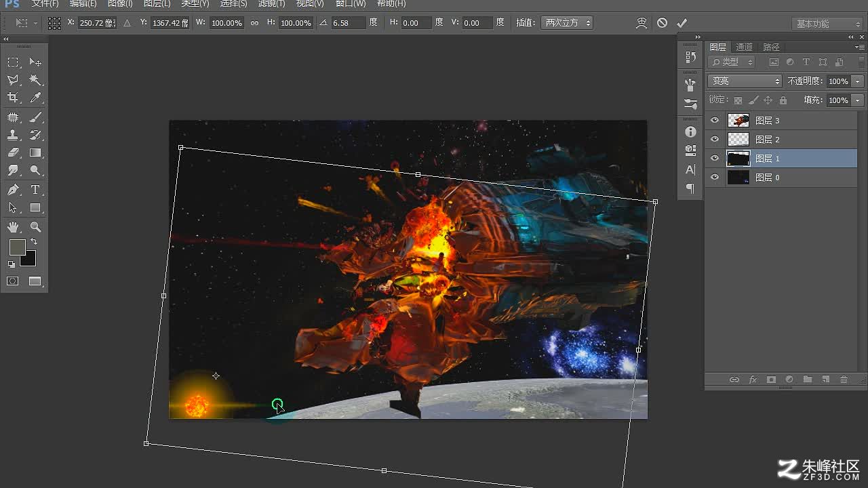
Task: Commit the transform with checkmark
Action: click(x=682, y=23)
